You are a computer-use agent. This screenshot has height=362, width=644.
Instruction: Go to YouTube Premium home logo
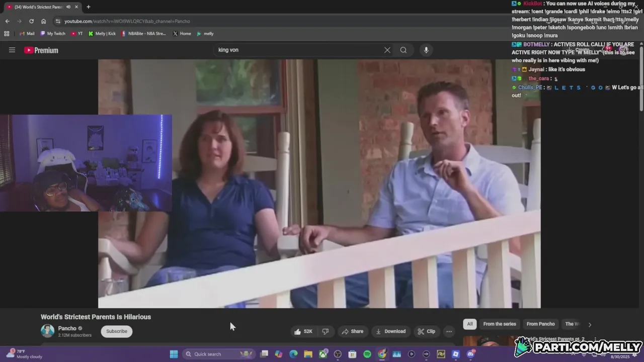41,50
